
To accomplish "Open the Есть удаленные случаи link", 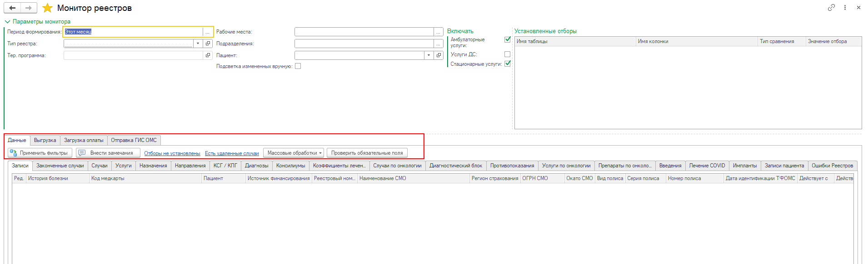I will [232, 153].
